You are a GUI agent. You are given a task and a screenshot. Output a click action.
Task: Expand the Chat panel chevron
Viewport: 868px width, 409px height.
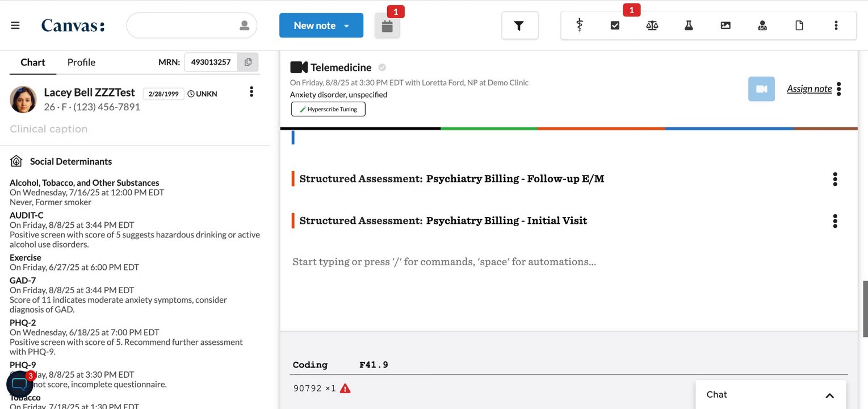click(x=829, y=395)
